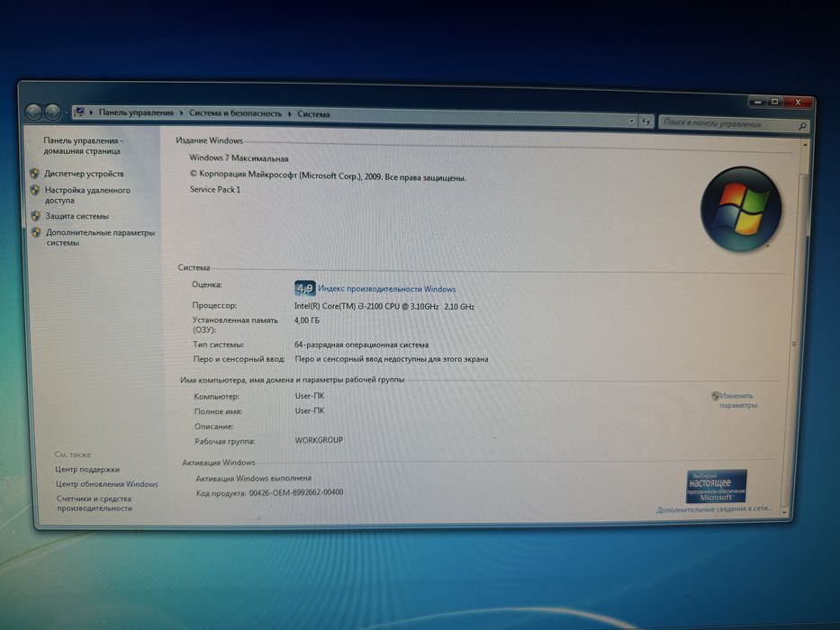The width and height of the screenshot is (840, 630).
Task: Click the genuine Microsoft software badge
Action: 717,486
